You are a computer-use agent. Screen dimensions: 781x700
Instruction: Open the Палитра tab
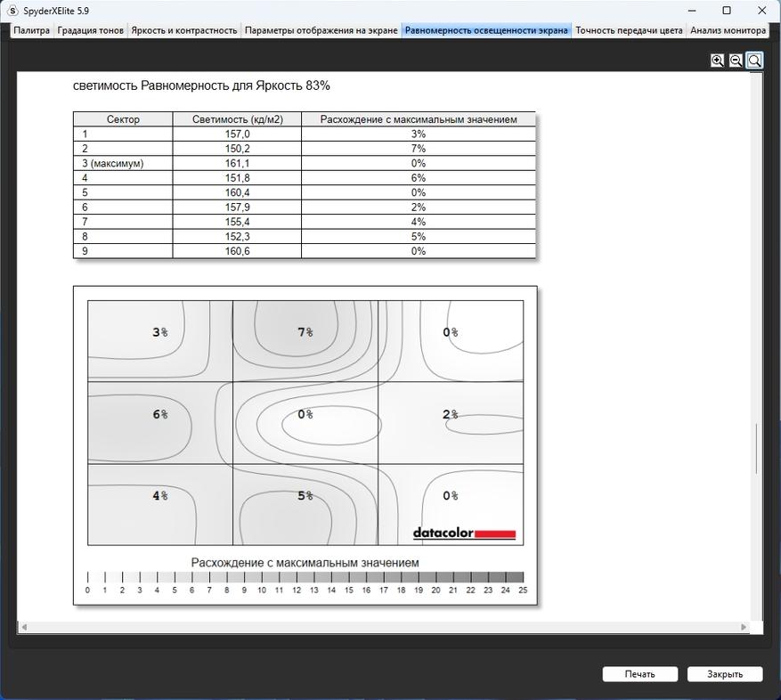(31, 30)
